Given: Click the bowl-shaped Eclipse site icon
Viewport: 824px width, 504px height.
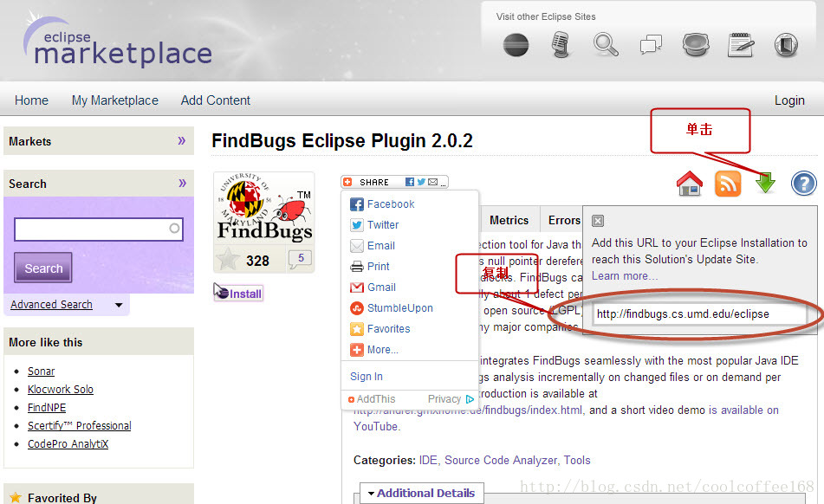Looking at the screenshot, I should click(x=696, y=45).
